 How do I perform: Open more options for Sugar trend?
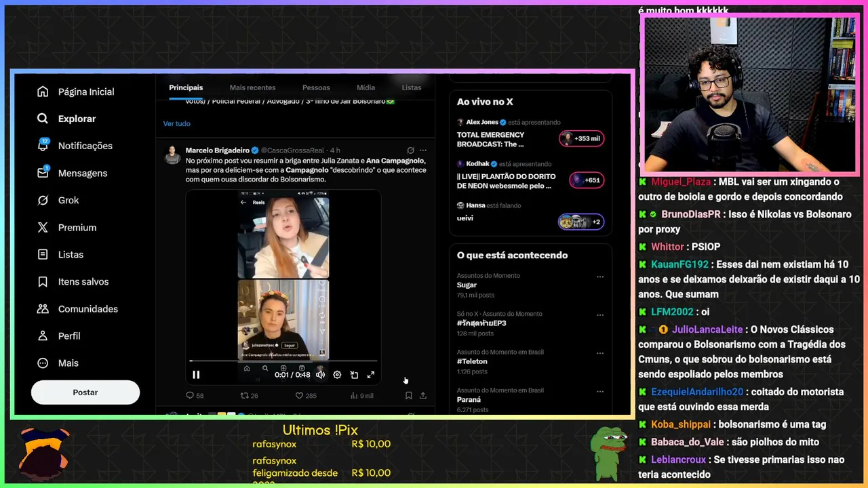[599, 277]
